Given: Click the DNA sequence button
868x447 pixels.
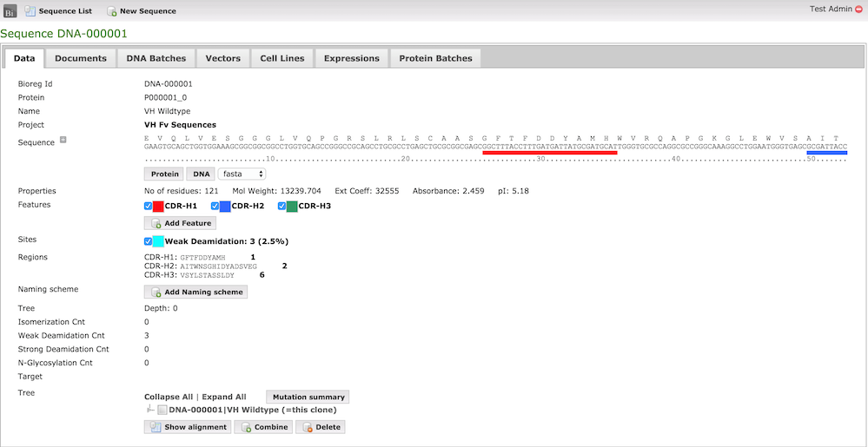Looking at the screenshot, I should (x=202, y=174).
